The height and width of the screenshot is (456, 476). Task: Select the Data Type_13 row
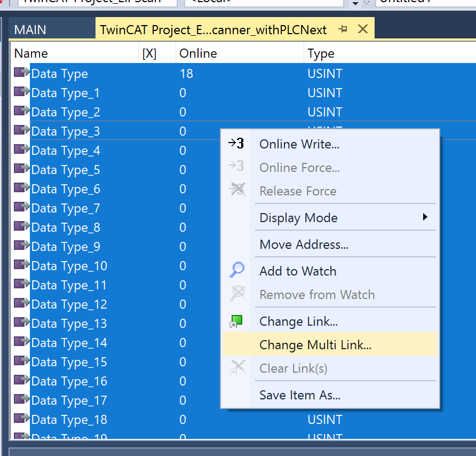click(x=115, y=324)
